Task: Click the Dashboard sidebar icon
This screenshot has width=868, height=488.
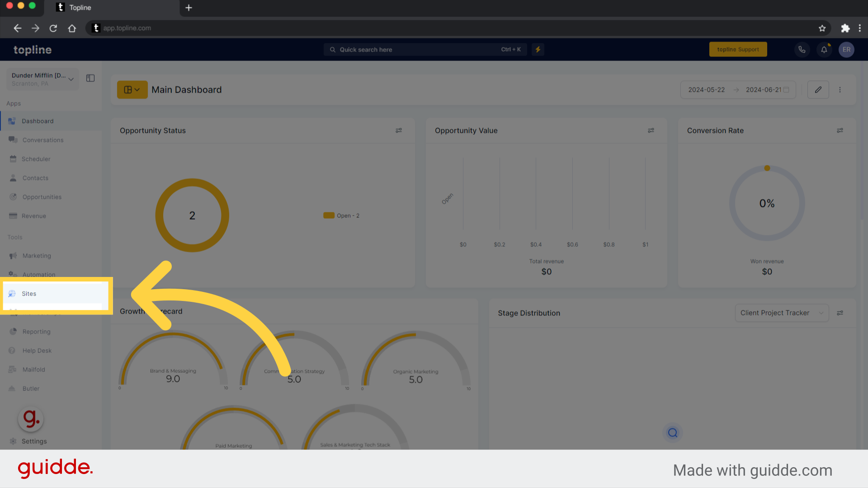Action: pos(12,121)
